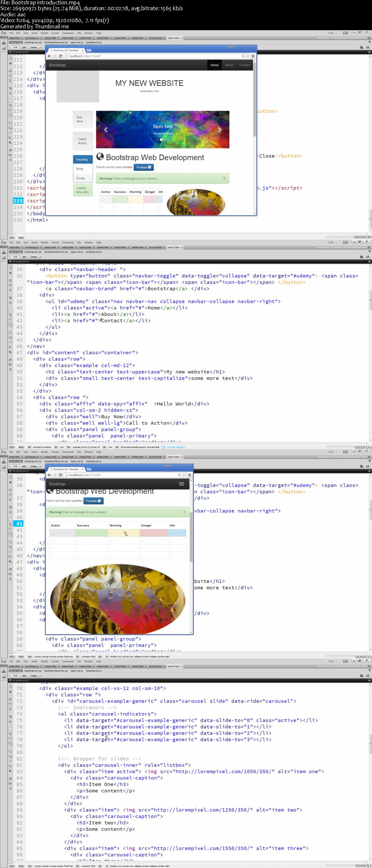The width and height of the screenshot is (372, 868).
Task: Click Wrap Tag icon in 00:01:00 frame
Action: pyautogui.click(x=10, y=342)
